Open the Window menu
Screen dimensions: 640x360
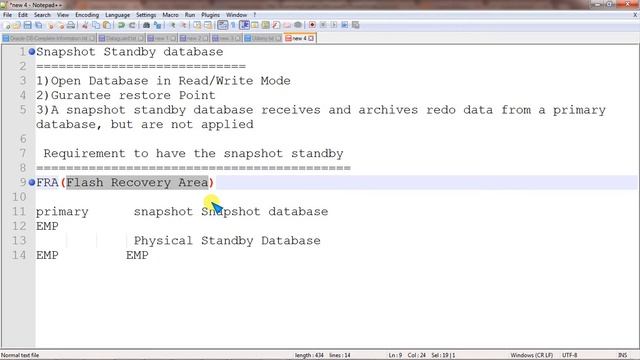pos(236,15)
